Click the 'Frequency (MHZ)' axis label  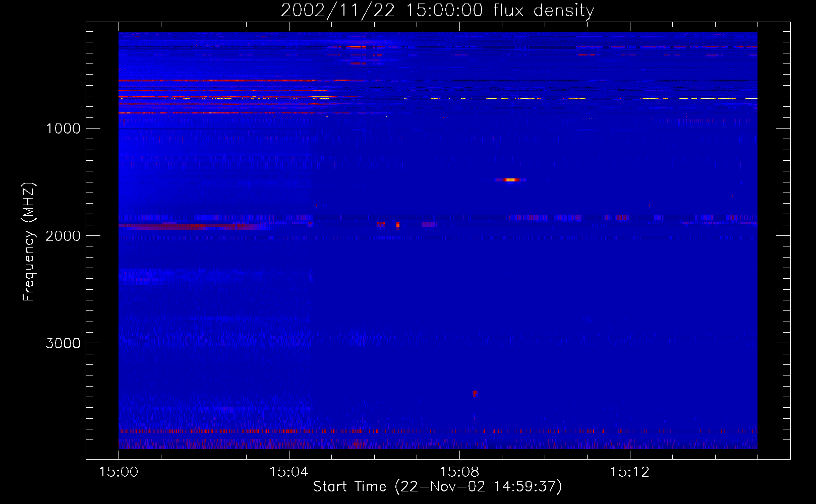(29, 242)
